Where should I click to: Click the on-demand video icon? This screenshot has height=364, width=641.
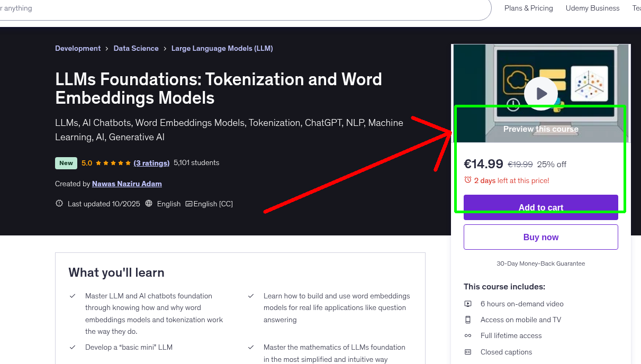[x=468, y=304]
